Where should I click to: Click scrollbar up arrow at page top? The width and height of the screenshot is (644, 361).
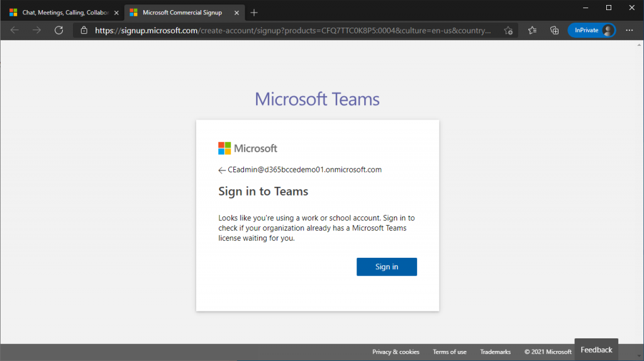pos(639,45)
